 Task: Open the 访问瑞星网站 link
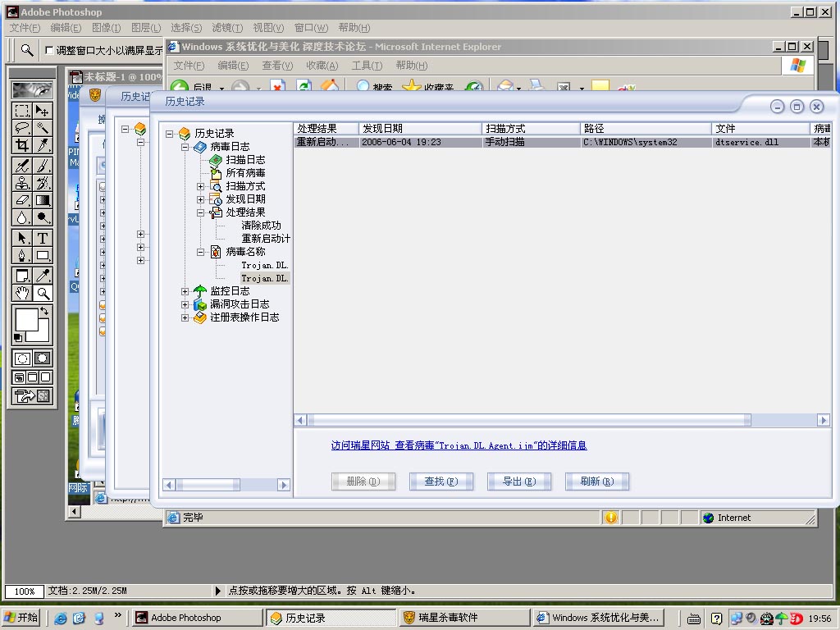pyautogui.click(x=359, y=445)
